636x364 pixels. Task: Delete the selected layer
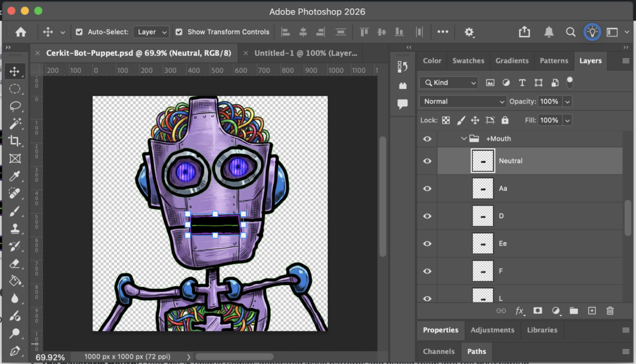click(610, 311)
